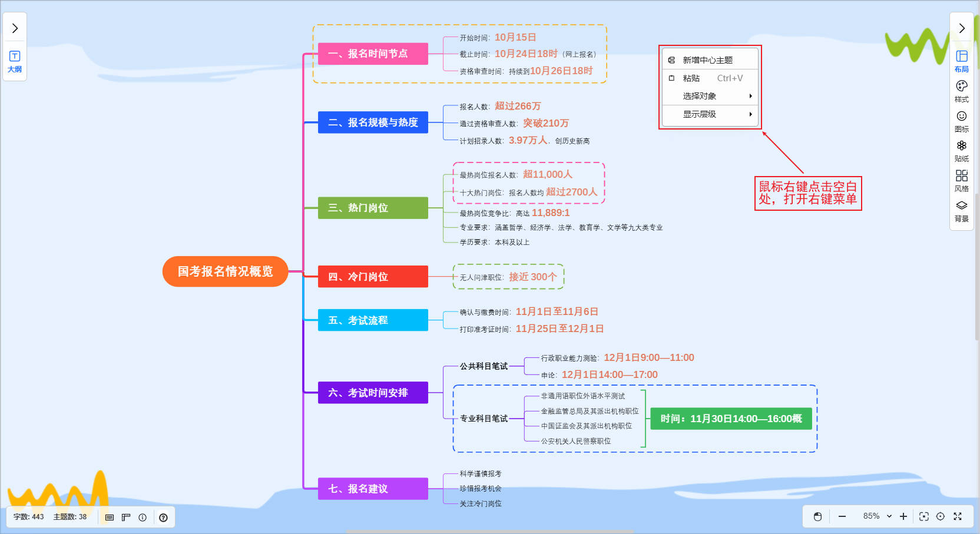
Task: Select the 国考报名情况概览 central topic node
Action: pyautogui.click(x=225, y=271)
